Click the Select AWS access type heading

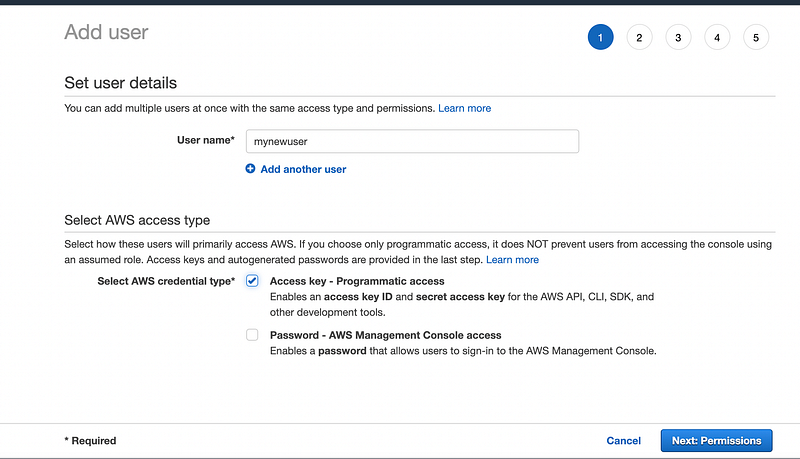point(137,220)
